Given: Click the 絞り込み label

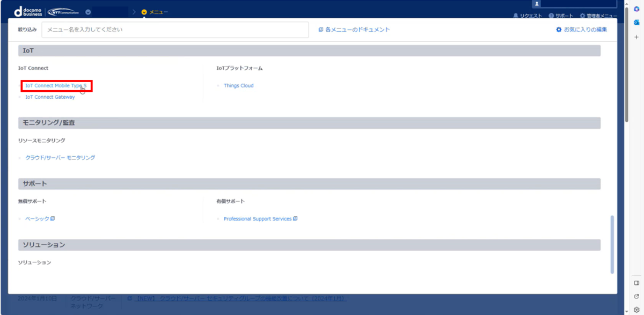Looking at the screenshot, I should pos(27,30).
